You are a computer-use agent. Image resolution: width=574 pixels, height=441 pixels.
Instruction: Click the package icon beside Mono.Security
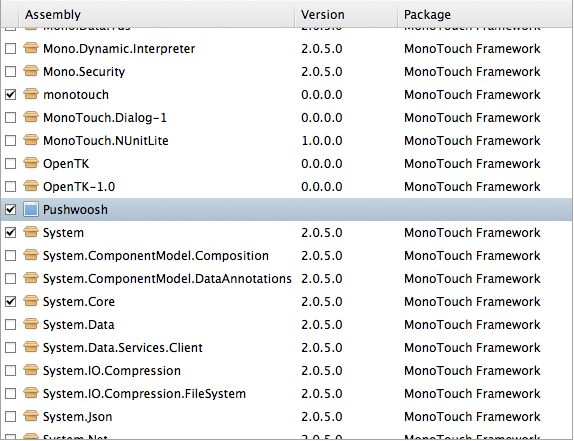[x=31, y=71]
